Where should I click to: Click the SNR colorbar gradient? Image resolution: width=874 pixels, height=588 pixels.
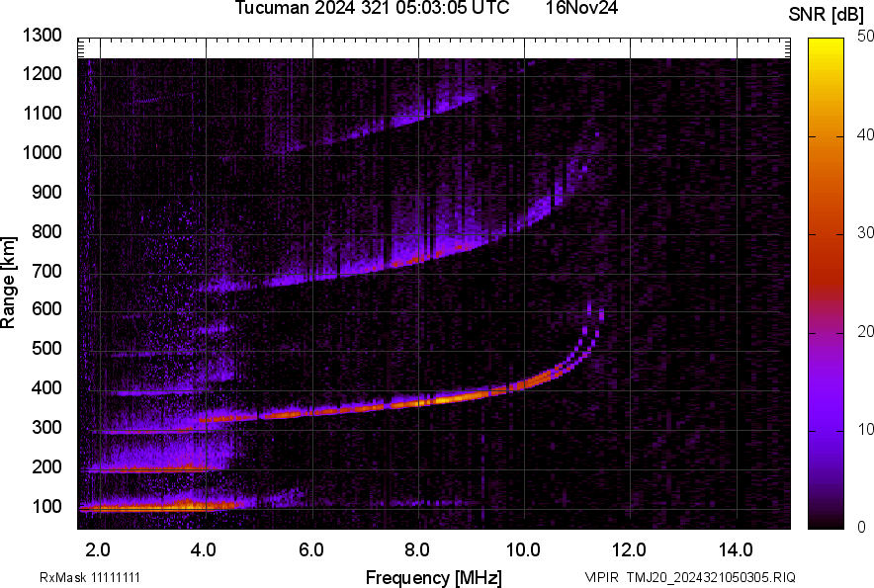[827, 284]
